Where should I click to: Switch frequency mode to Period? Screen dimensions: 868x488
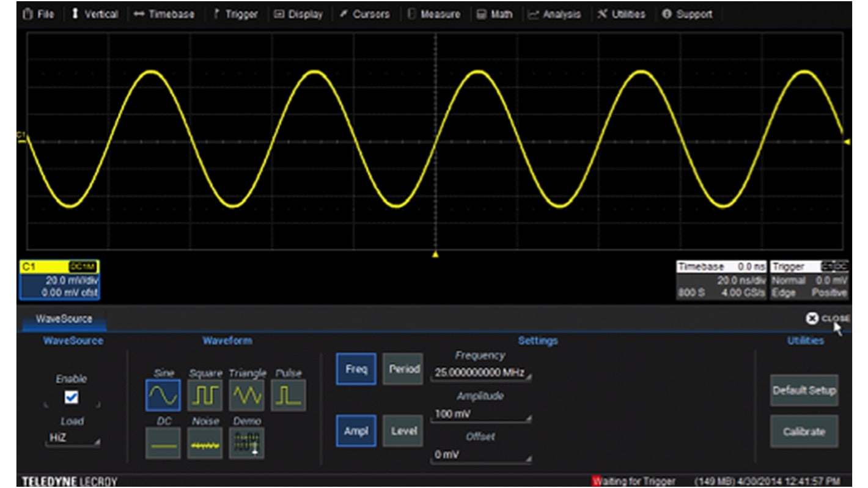(x=402, y=369)
